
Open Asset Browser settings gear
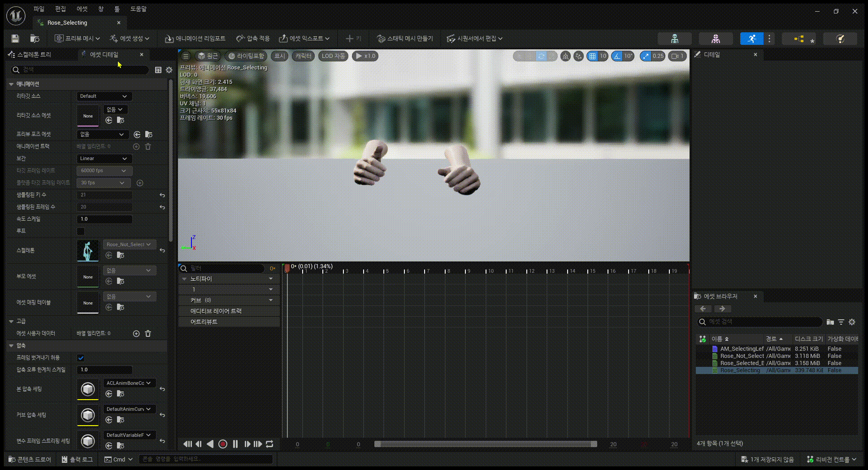point(852,322)
